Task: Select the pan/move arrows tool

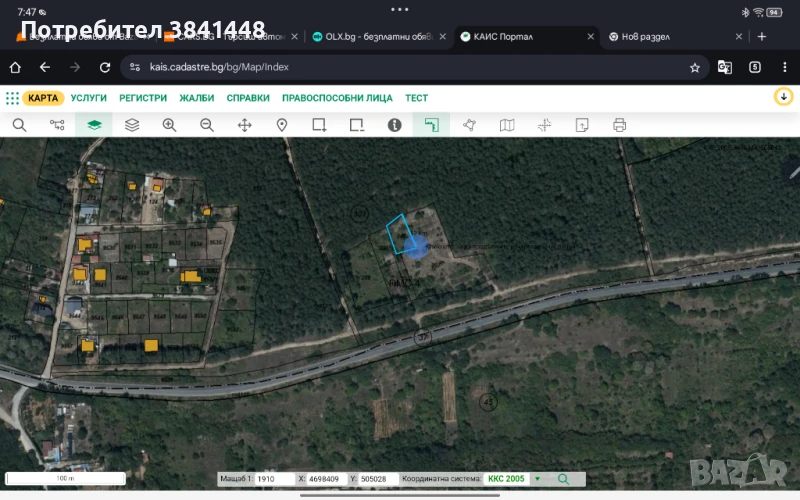Action: (244, 125)
